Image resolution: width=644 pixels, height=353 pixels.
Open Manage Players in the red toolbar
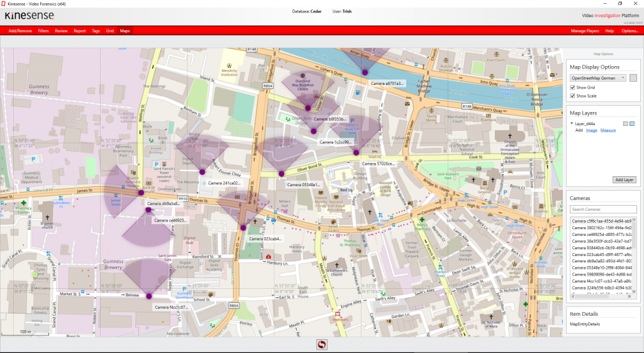pyautogui.click(x=585, y=31)
